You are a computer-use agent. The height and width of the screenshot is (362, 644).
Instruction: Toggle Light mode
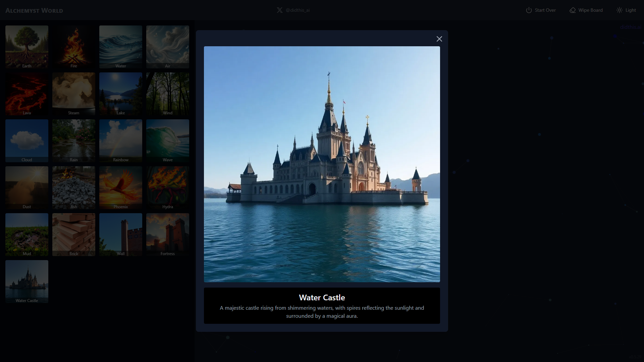point(626,10)
